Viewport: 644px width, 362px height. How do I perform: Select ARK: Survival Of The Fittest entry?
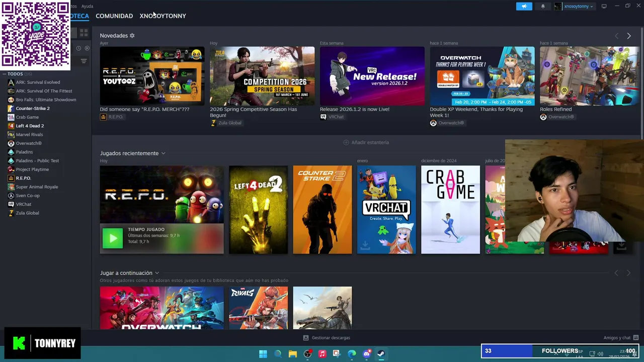(x=44, y=91)
